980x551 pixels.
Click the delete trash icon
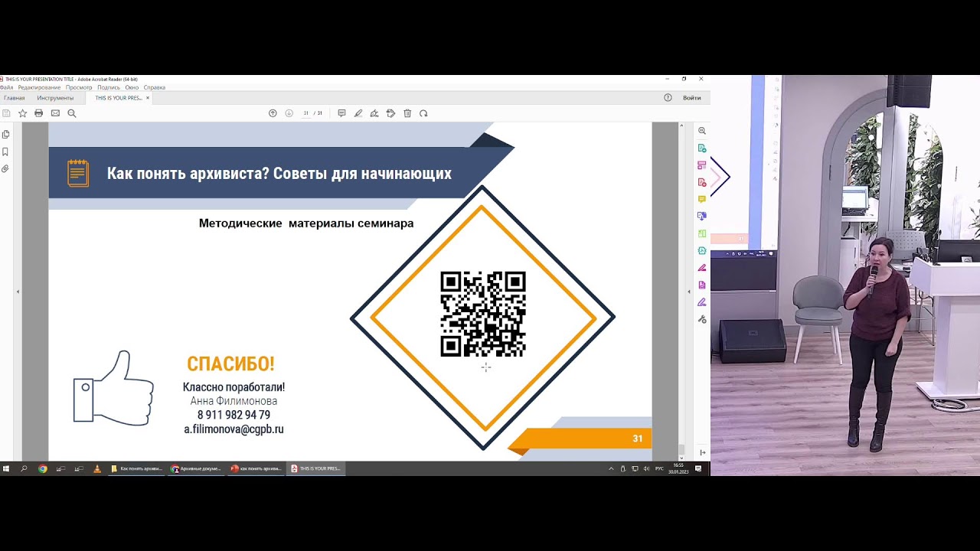(407, 113)
